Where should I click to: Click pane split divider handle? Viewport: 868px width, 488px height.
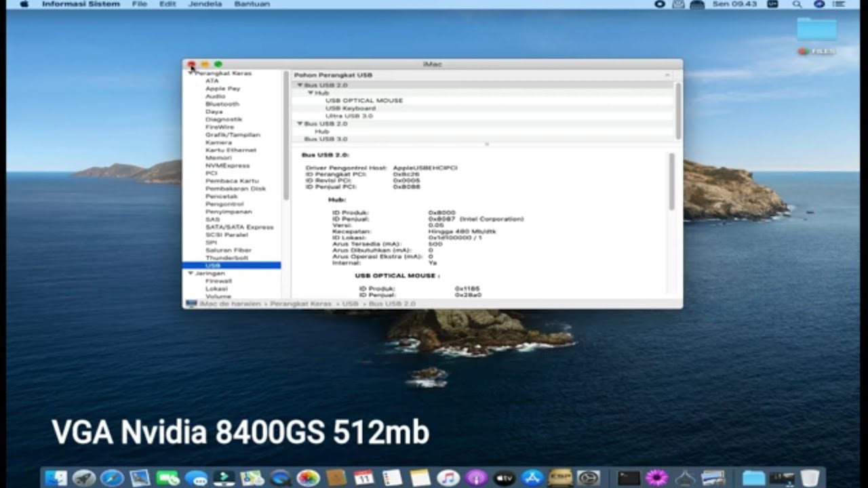click(486, 144)
